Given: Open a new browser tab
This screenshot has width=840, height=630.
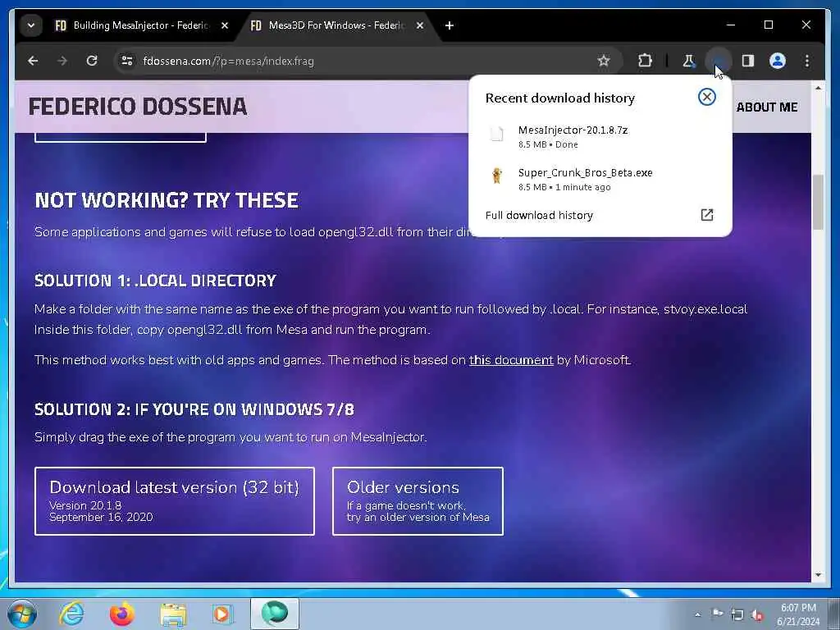Looking at the screenshot, I should (450, 25).
